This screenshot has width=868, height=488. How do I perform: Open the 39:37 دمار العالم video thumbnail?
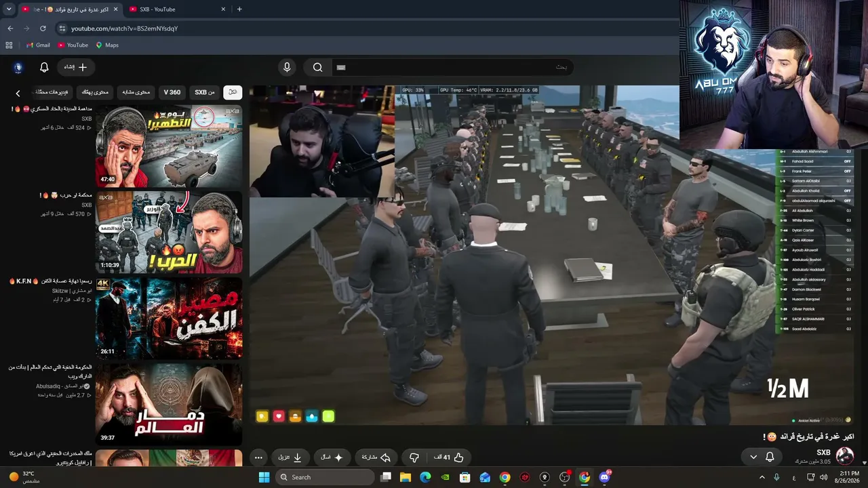click(169, 404)
